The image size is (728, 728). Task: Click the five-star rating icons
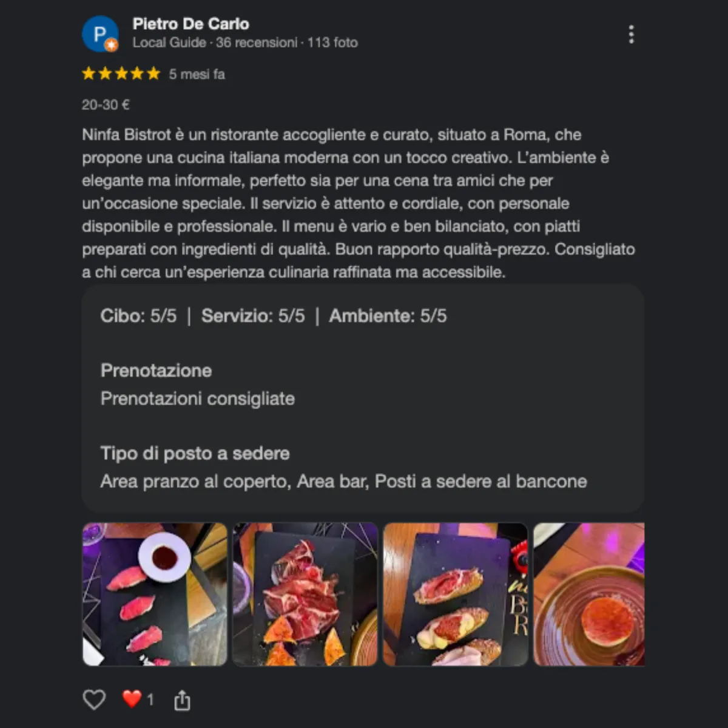121,73
